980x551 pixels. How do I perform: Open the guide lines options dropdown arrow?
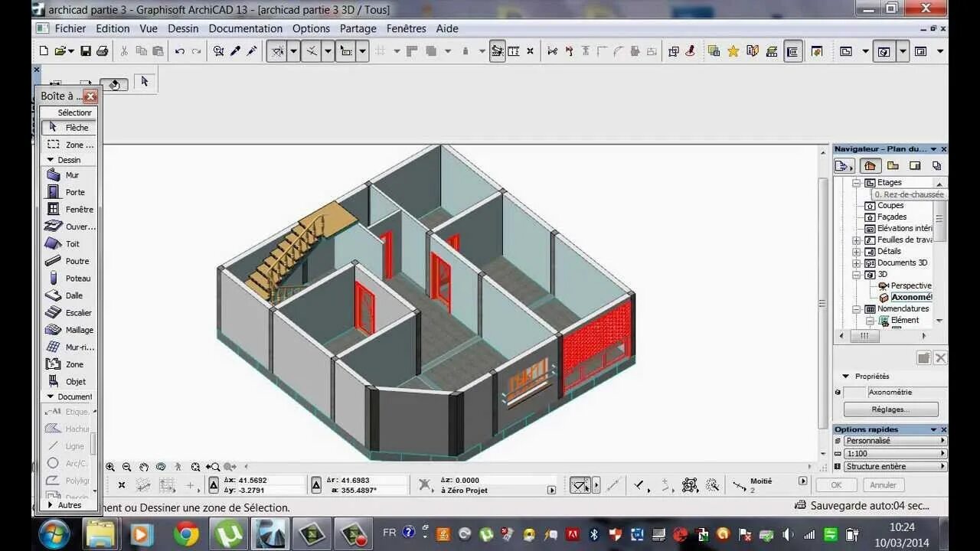293,51
